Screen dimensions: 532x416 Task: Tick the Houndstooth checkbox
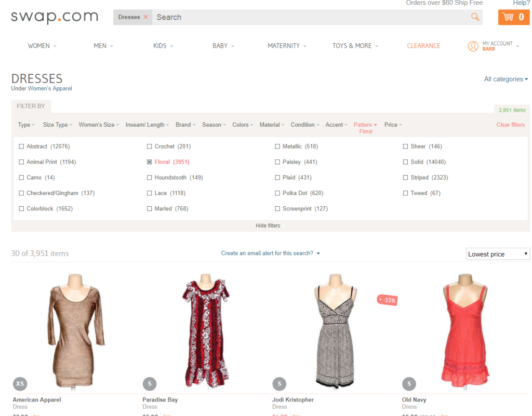coord(149,178)
